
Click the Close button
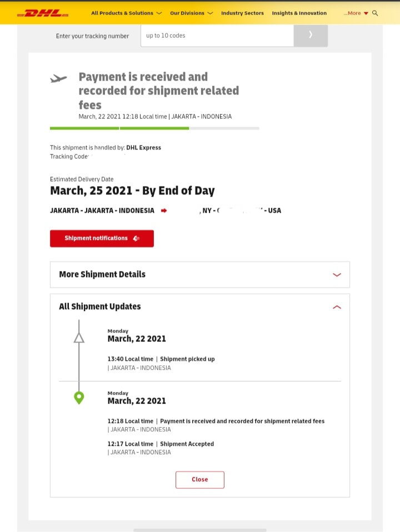199,480
